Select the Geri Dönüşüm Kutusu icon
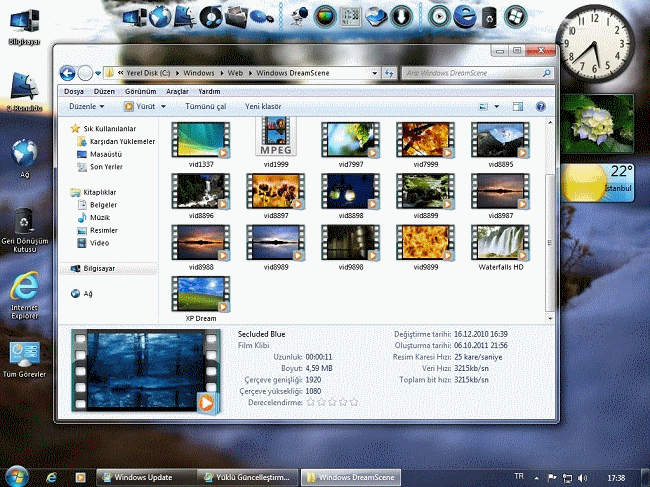 point(24,230)
